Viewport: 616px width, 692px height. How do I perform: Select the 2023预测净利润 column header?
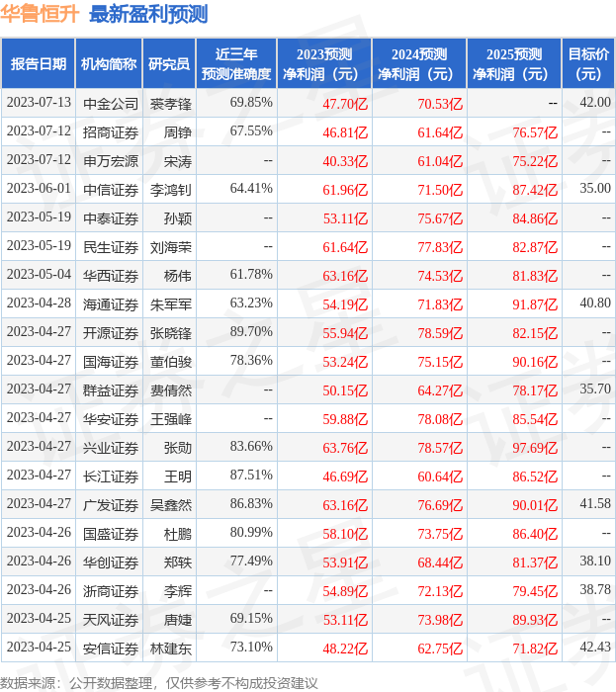(x=324, y=64)
